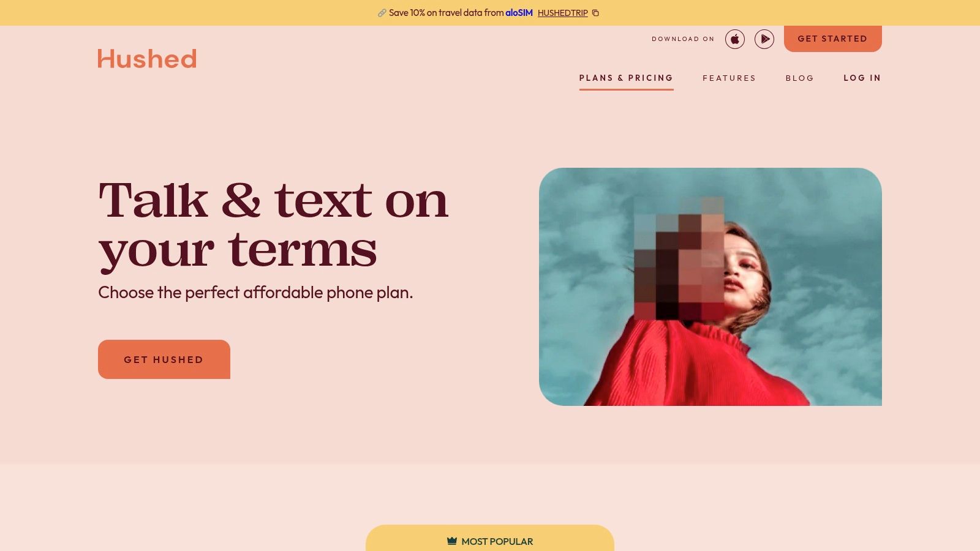Click the chain link icon in the banner
The image size is (980, 551).
[x=382, y=13]
